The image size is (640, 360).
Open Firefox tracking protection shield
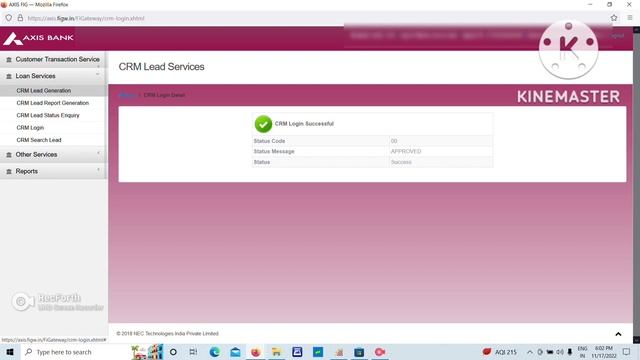point(9,18)
